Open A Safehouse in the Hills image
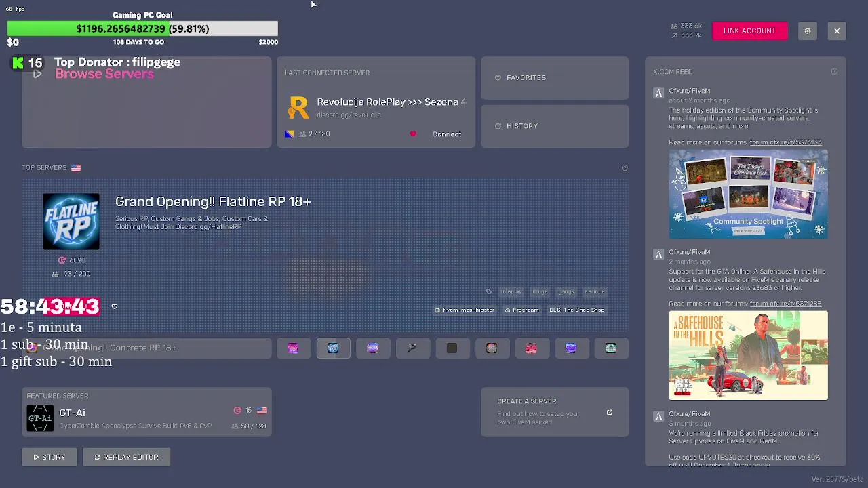The width and height of the screenshot is (868, 488). point(748,355)
